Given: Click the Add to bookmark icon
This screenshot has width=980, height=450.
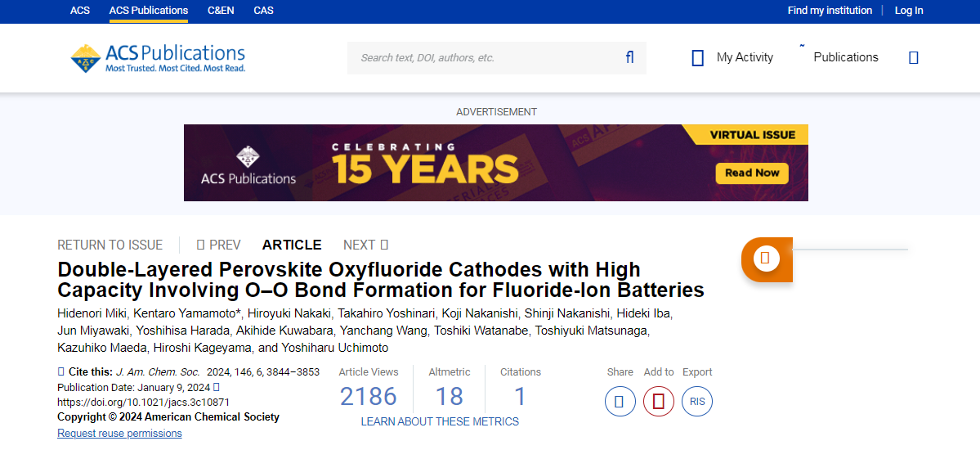Looking at the screenshot, I should point(658,402).
